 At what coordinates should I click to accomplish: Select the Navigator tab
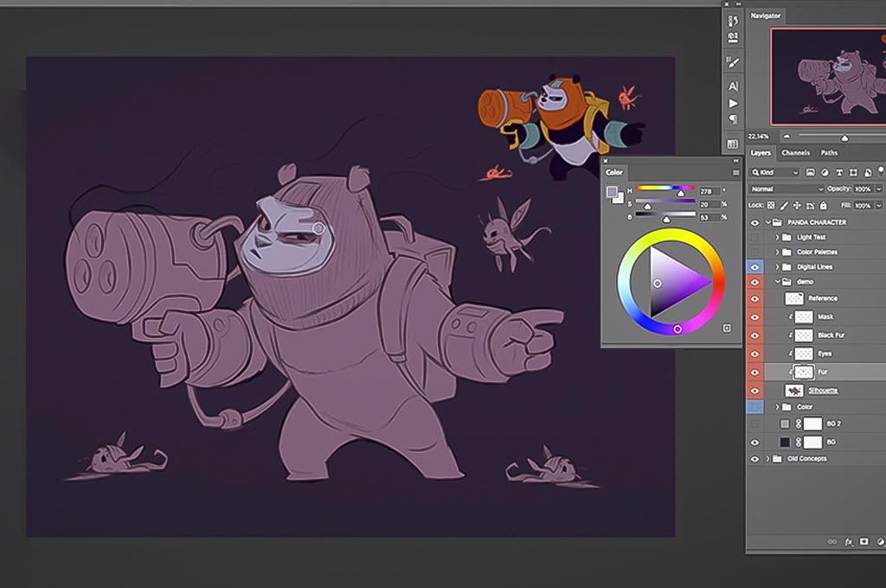click(765, 16)
